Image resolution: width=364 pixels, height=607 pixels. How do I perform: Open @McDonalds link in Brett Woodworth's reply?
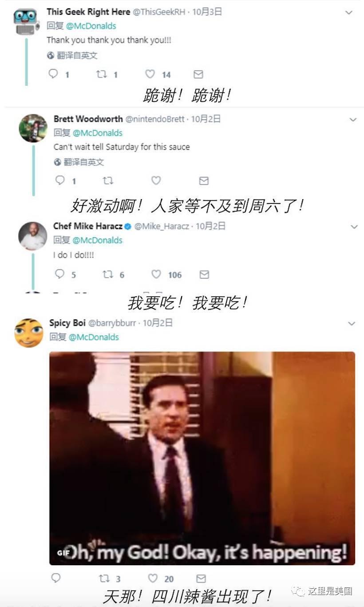click(98, 133)
